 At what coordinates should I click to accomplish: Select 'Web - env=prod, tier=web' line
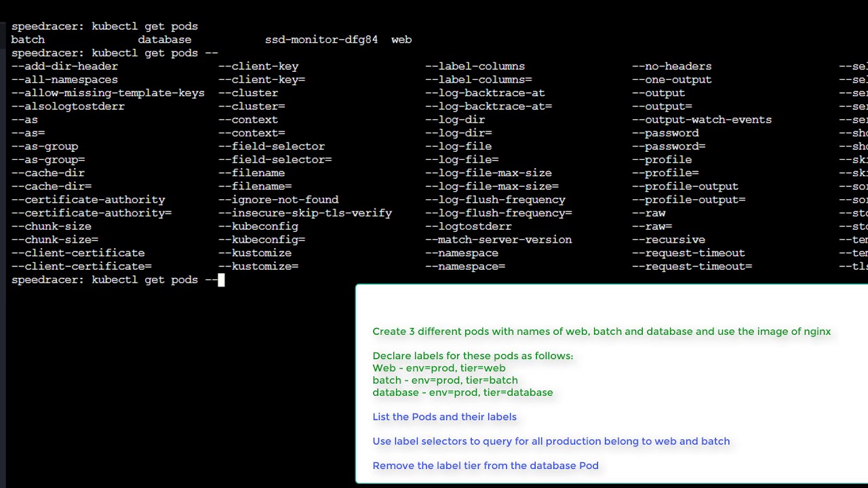coord(439,368)
